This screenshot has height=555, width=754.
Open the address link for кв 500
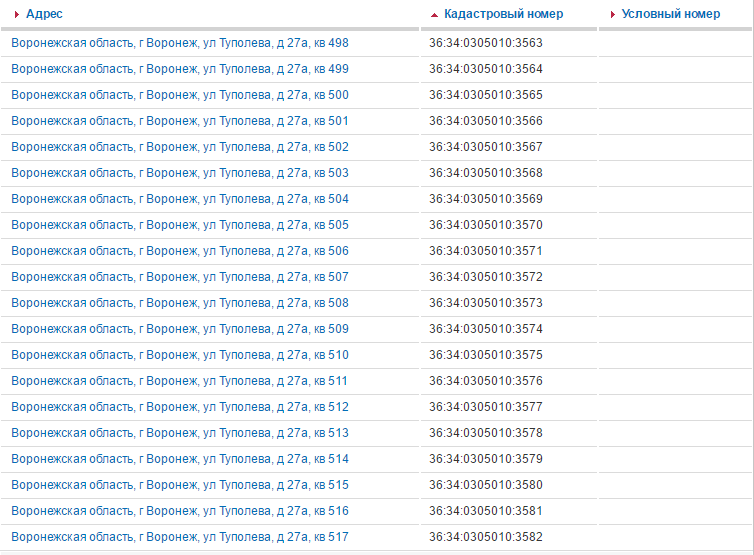point(180,95)
